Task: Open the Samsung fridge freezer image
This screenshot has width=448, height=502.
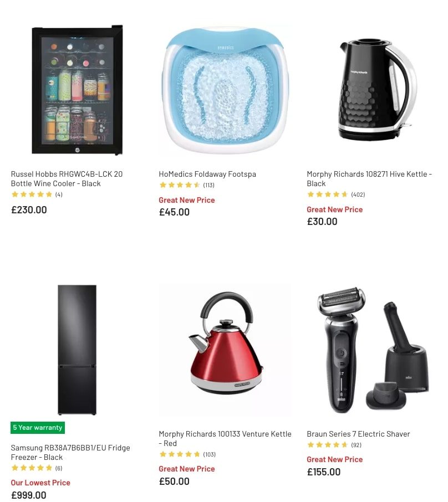Action: point(77,350)
